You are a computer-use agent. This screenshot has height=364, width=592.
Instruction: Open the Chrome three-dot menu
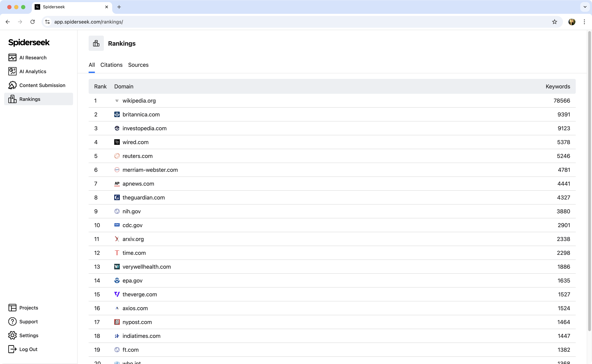coord(584,22)
